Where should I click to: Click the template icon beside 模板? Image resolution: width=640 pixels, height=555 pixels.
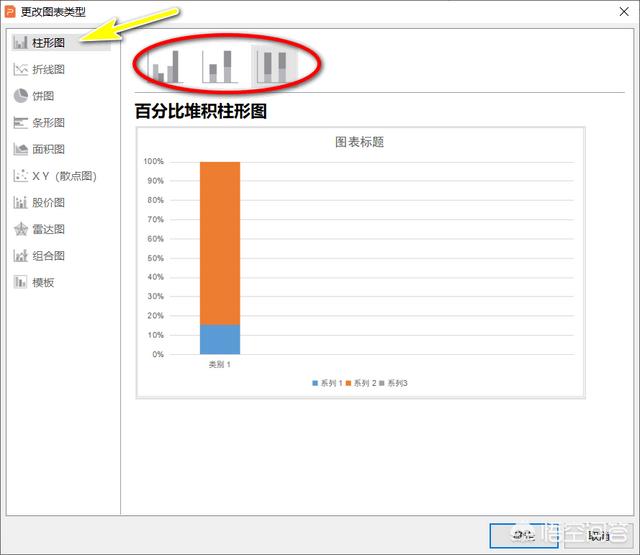tap(20, 282)
